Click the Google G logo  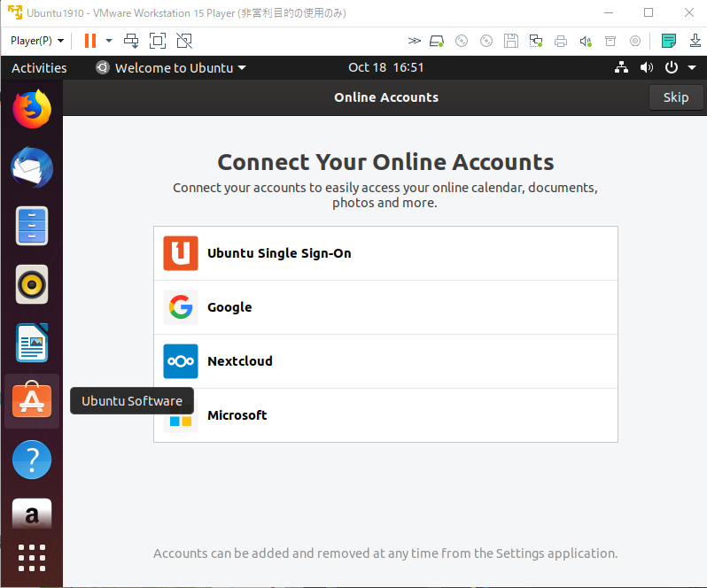181,307
